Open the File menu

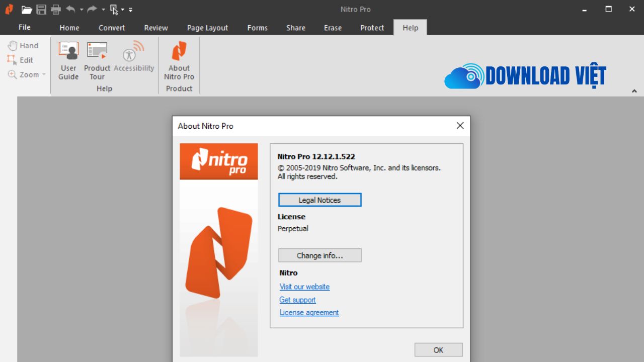(24, 28)
